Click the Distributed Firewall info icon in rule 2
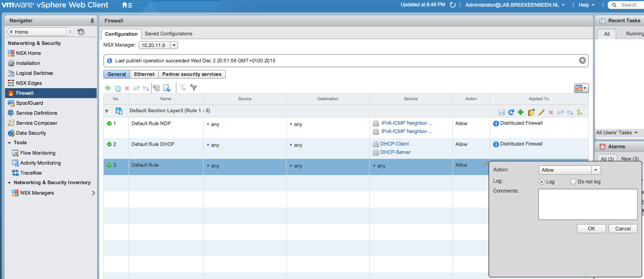The height and width of the screenshot is (279, 644). click(x=496, y=144)
